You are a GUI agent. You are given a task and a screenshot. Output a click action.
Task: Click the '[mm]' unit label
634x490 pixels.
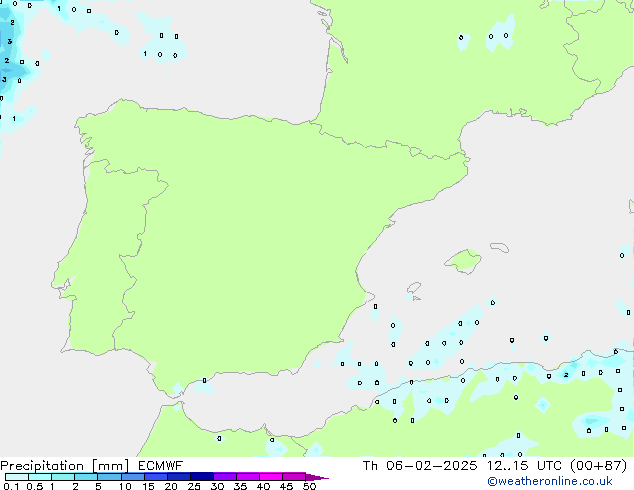tap(111, 466)
